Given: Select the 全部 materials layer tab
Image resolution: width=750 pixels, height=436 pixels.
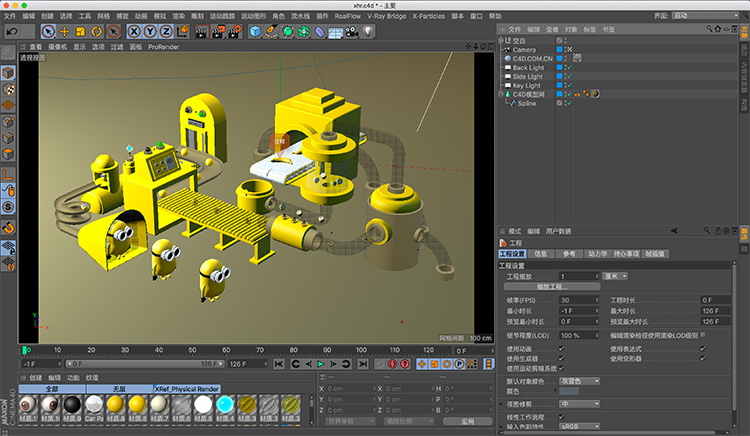Looking at the screenshot, I should coord(52,389).
